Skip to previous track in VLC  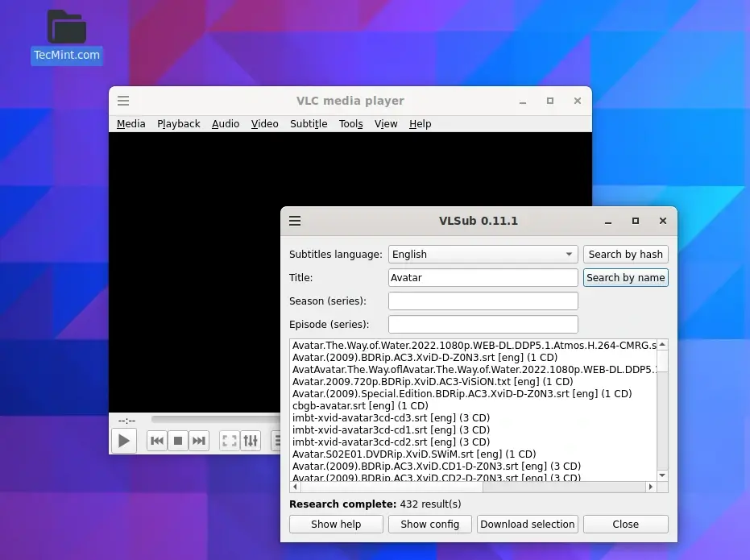coord(156,441)
